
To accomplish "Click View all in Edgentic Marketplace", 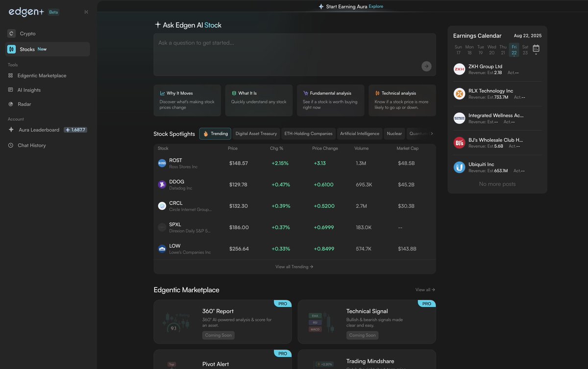I will click(425, 290).
